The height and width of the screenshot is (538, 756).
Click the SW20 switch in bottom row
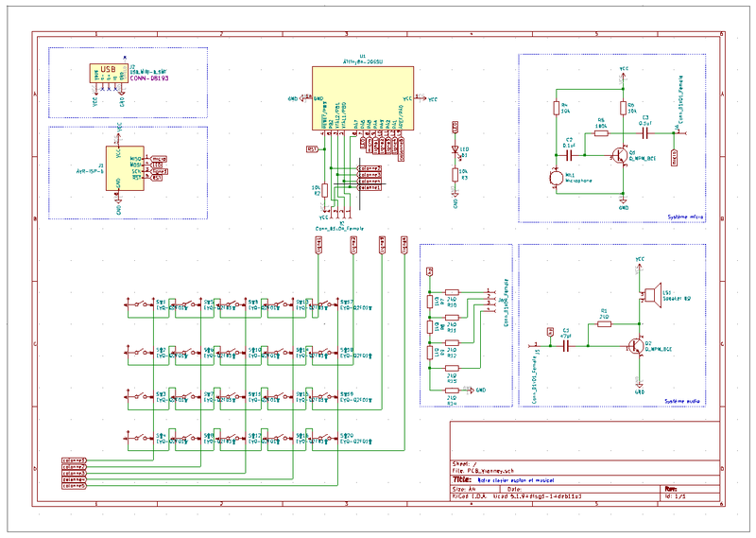point(328,435)
